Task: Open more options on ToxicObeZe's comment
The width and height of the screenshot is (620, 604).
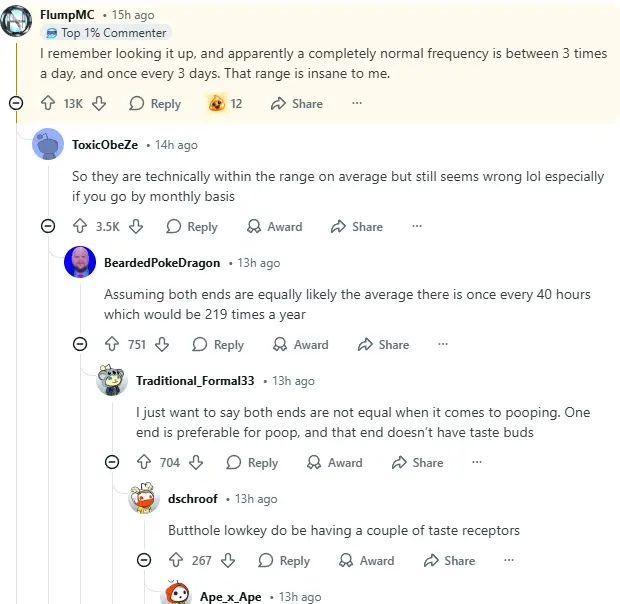Action: (417, 227)
